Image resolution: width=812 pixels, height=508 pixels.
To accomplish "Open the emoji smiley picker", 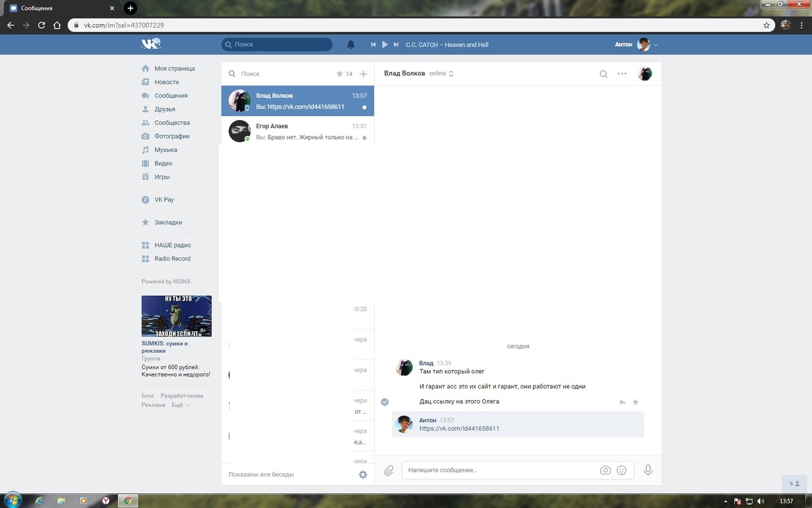I will point(622,471).
